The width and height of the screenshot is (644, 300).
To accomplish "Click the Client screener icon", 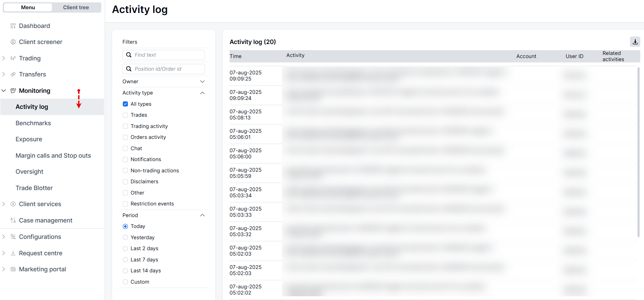I will coord(13,42).
